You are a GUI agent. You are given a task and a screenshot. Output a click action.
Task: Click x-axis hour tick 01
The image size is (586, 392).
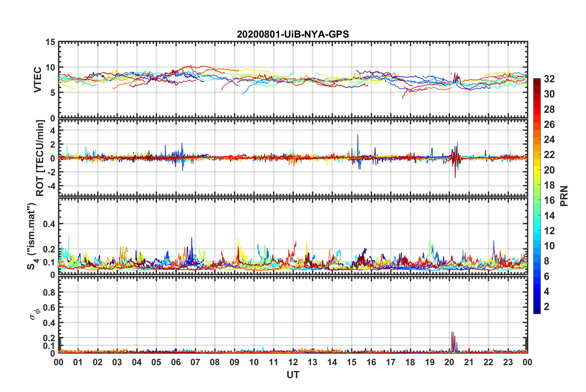(78, 362)
